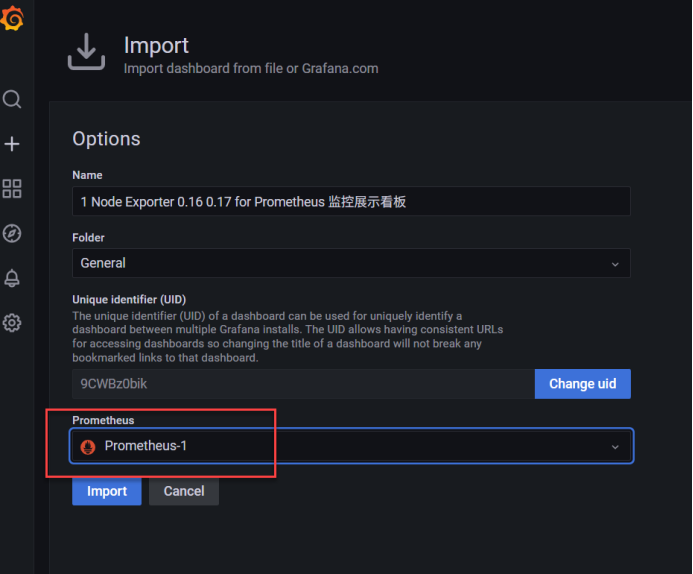Click the Prometheus flame icon in selector

88,446
